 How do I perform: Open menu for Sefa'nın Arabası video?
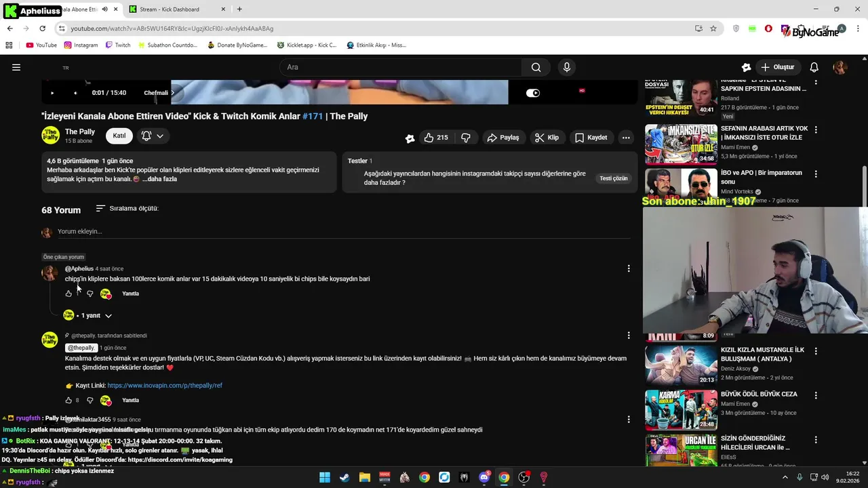tap(816, 129)
